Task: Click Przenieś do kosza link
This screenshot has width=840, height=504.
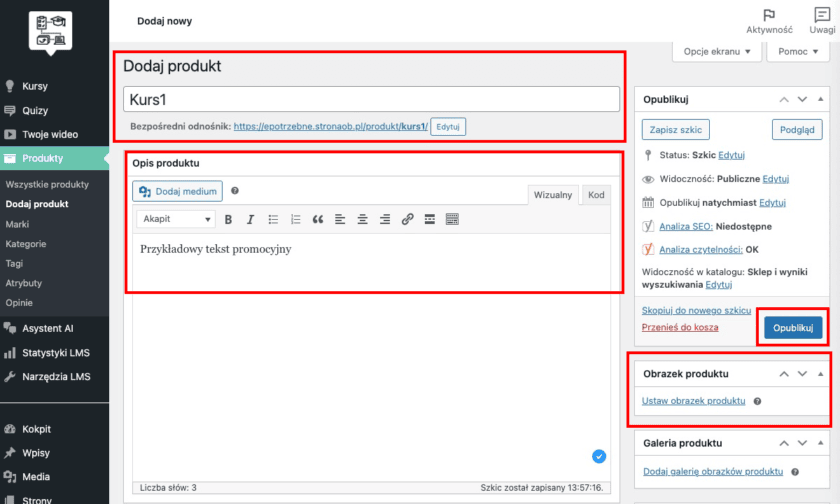Action: [680, 327]
